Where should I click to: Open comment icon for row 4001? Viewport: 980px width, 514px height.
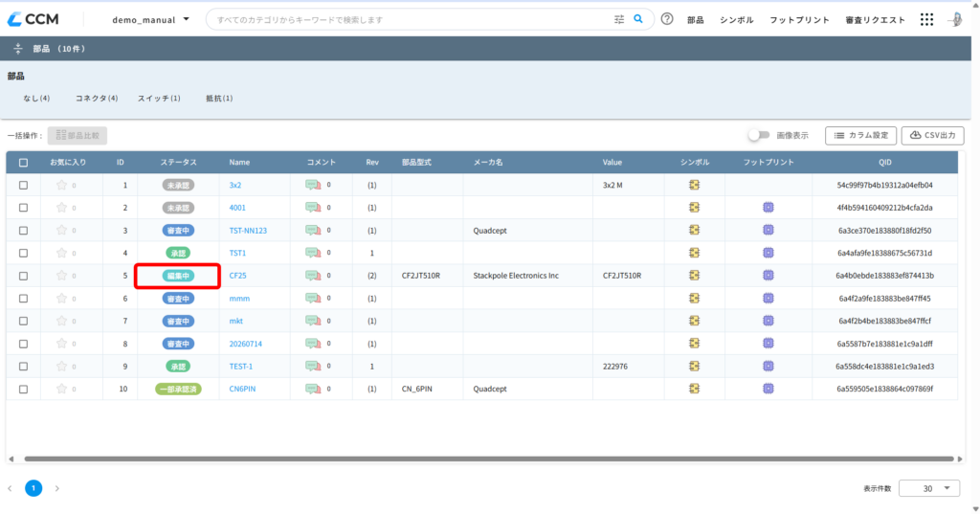coord(313,208)
